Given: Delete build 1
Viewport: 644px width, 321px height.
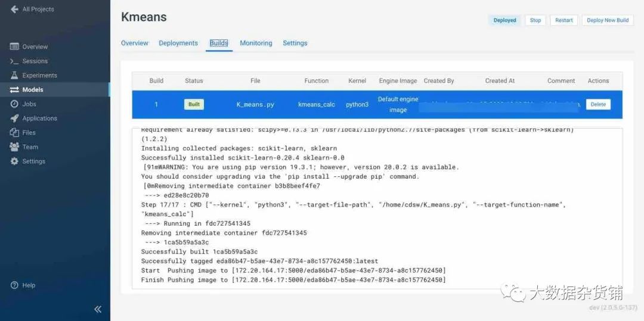Looking at the screenshot, I should pos(598,105).
